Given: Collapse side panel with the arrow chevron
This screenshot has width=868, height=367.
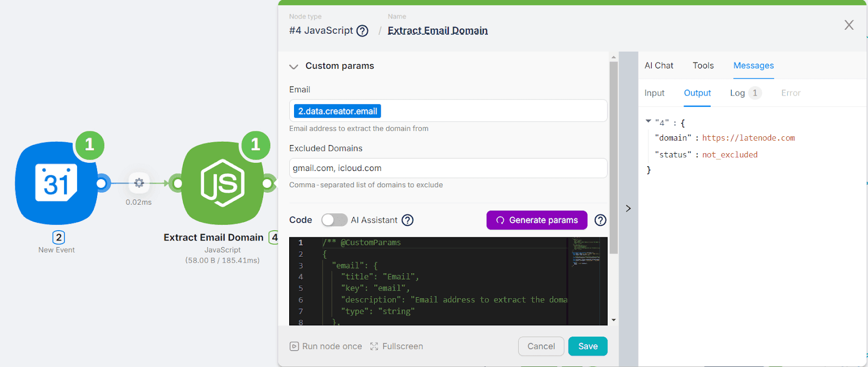Looking at the screenshot, I should point(628,208).
